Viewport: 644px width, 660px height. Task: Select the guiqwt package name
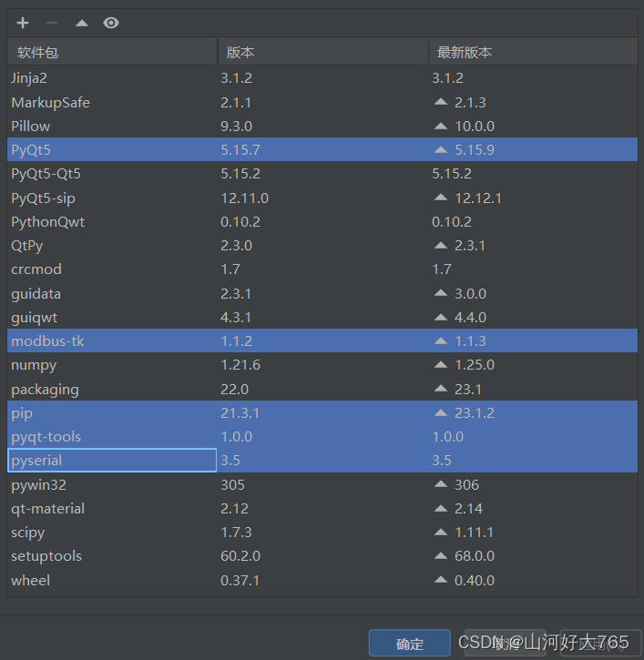(x=35, y=318)
